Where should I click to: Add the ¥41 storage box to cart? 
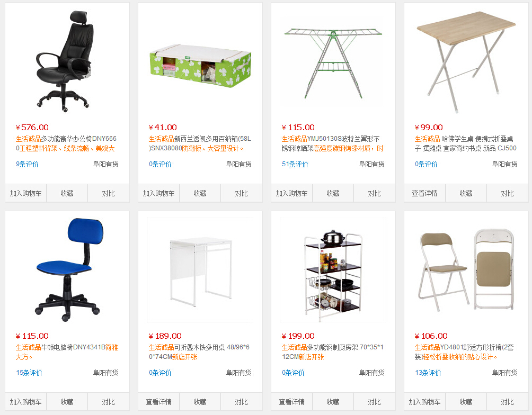(x=159, y=193)
